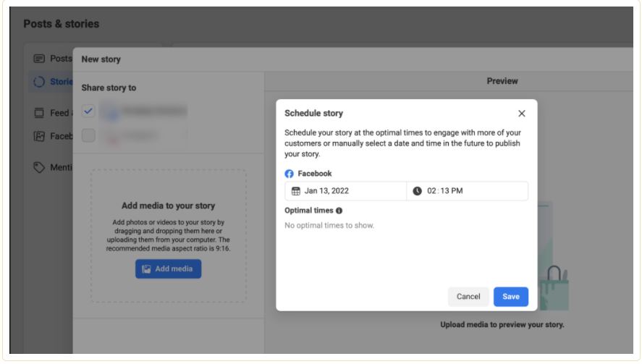Click the calendar icon in date field
The image size is (642, 364).
pos(295,191)
